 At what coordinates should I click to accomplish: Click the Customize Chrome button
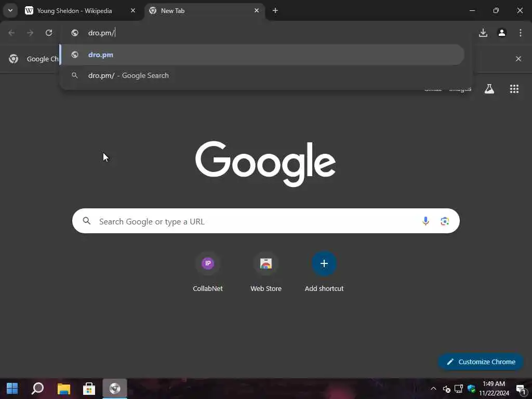pos(481,362)
